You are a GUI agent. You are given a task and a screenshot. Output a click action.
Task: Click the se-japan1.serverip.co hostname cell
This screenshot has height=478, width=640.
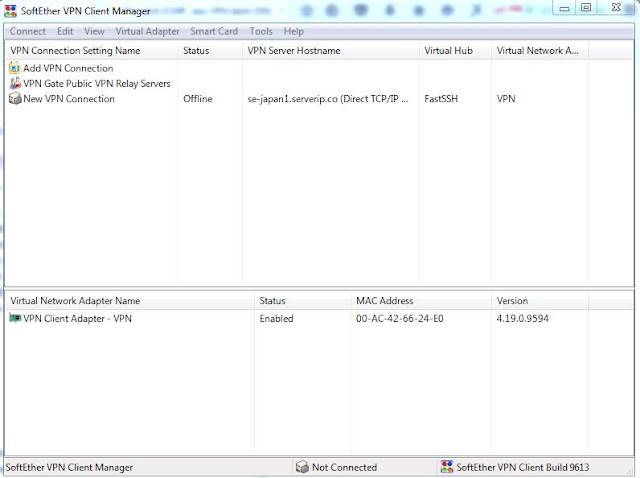[x=328, y=99]
